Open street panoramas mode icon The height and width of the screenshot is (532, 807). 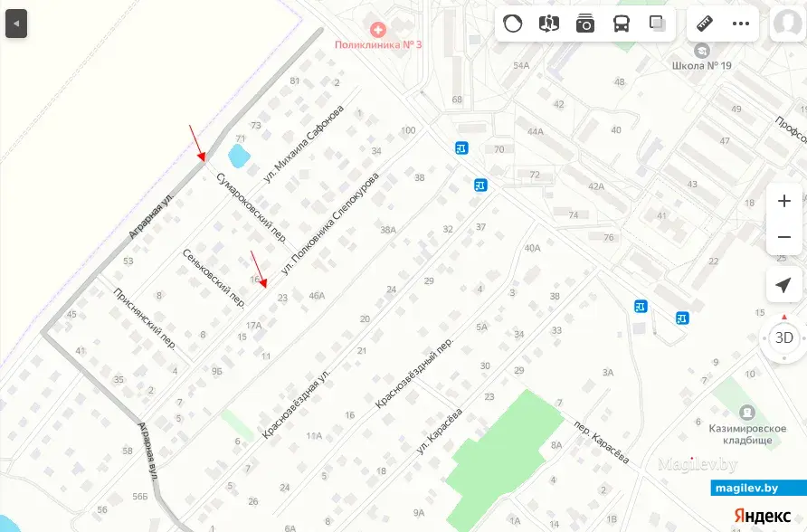point(548,24)
